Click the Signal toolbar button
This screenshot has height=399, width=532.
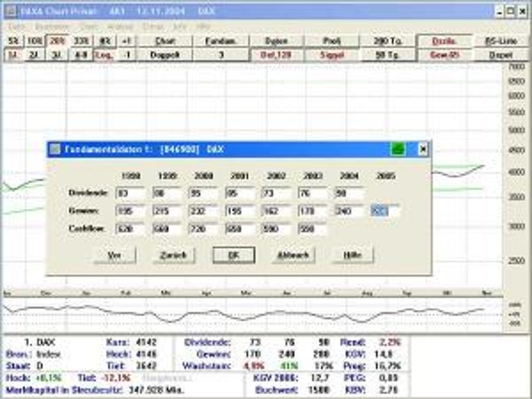pos(332,55)
